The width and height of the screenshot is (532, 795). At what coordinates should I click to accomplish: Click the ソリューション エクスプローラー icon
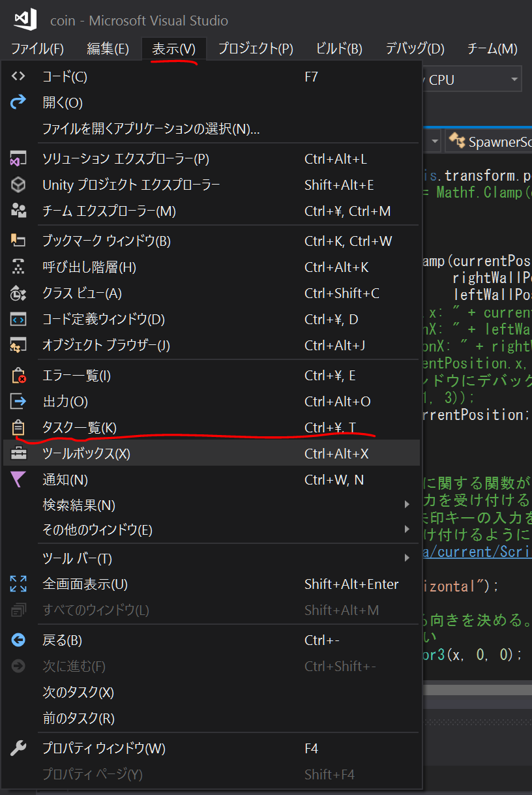tap(18, 158)
